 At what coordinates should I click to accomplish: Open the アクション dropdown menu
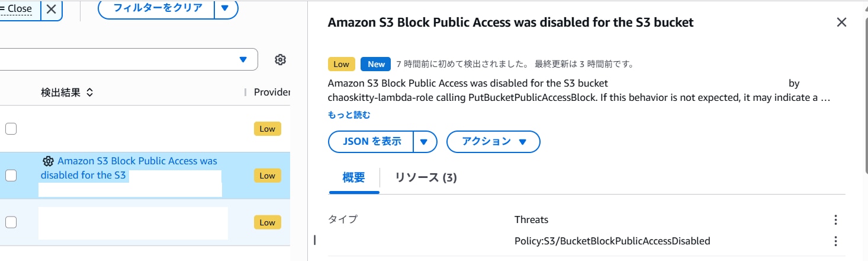point(493,142)
